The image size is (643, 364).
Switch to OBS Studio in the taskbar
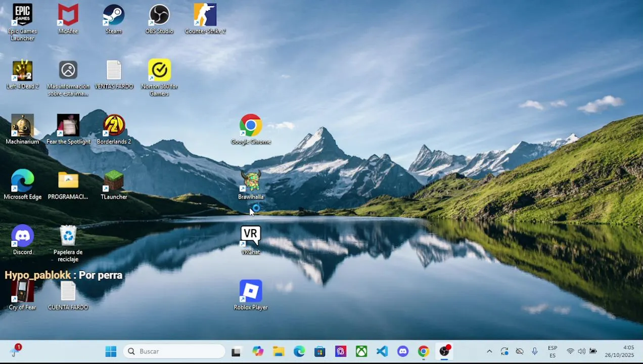tap(444, 351)
